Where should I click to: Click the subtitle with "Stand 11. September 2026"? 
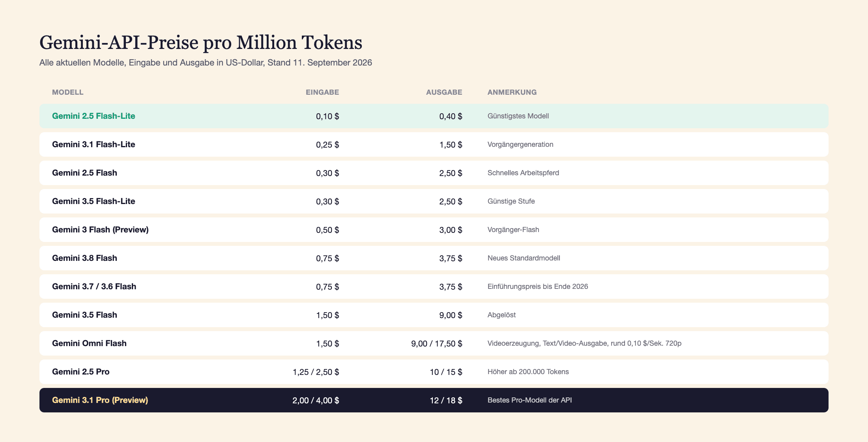click(206, 63)
